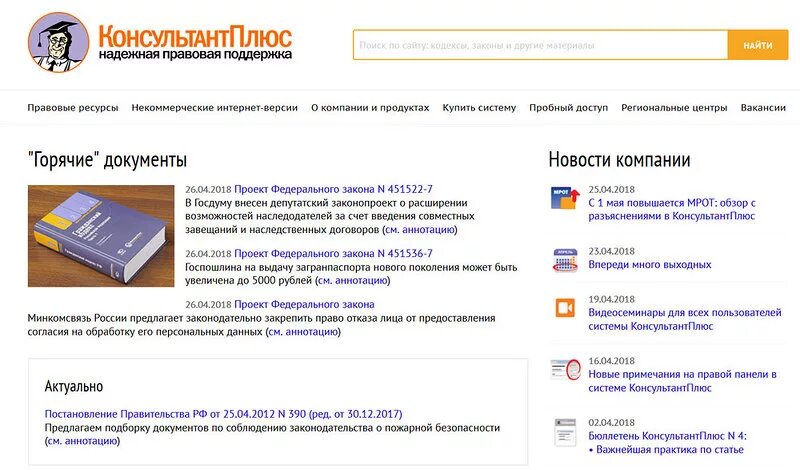Click the Новости компании heading
Screen dimensions: 800x470
point(619,160)
